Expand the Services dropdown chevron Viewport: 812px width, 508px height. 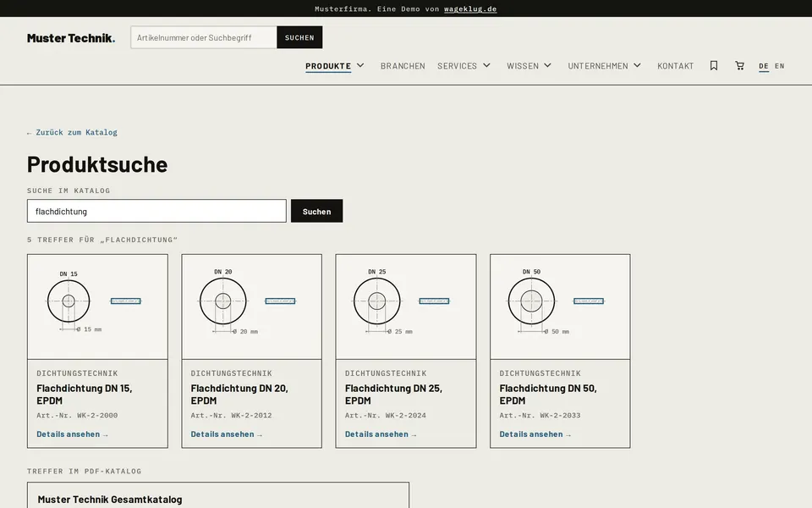[487, 65]
